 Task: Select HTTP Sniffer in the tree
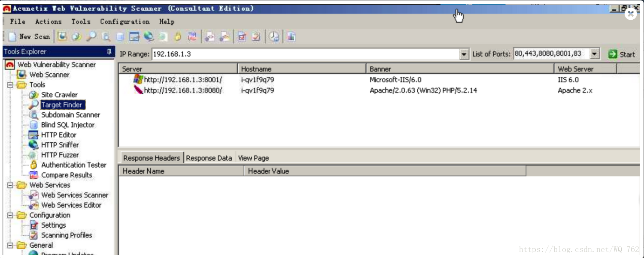pyautogui.click(x=60, y=145)
